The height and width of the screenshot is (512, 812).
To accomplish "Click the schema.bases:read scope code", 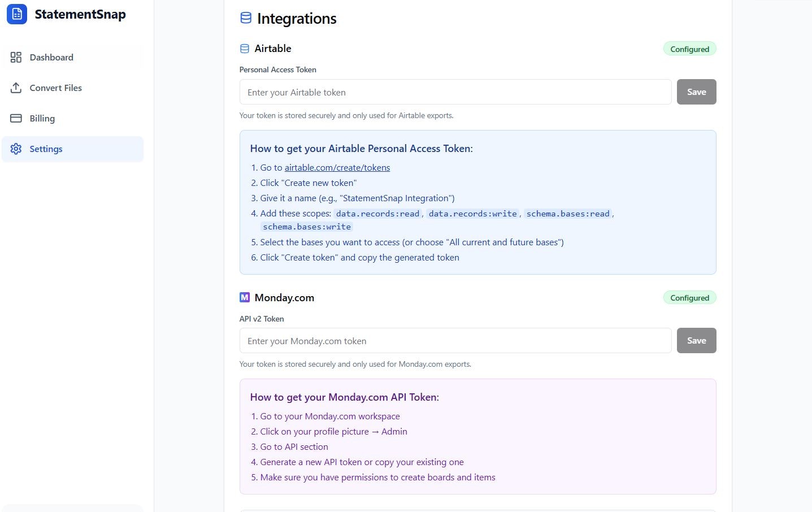I will (x=568, y=214).
